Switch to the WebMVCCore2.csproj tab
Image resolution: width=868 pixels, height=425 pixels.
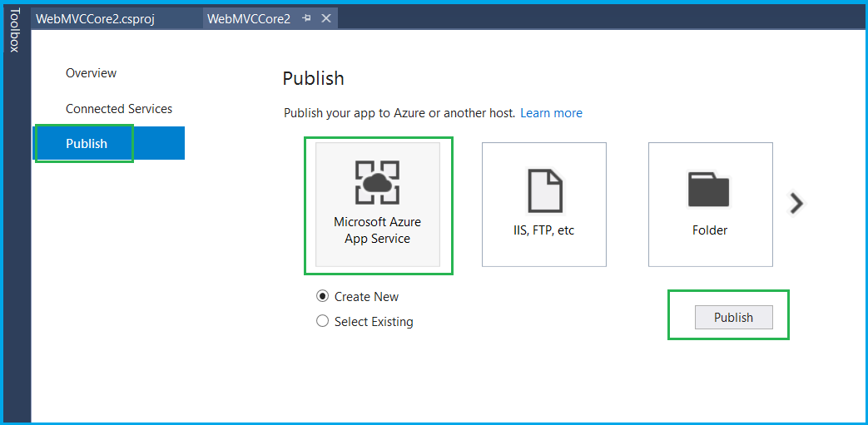click(95, 19)
